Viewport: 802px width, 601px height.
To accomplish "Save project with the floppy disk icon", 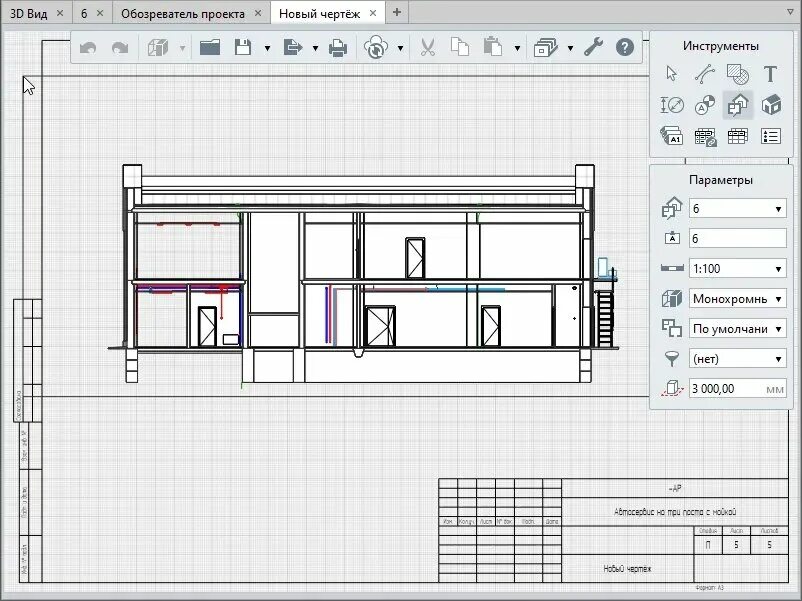I will coord(243,48).
